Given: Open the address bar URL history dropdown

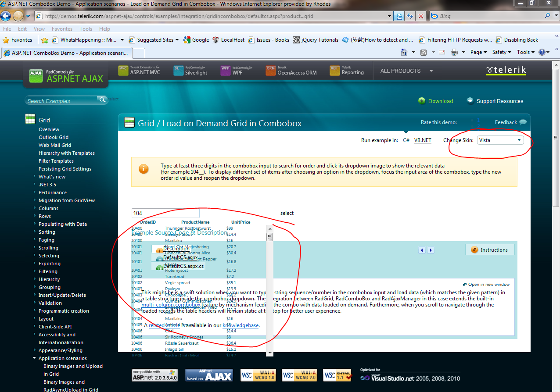Looking at the screenshot, I should [x=389, y=16].
